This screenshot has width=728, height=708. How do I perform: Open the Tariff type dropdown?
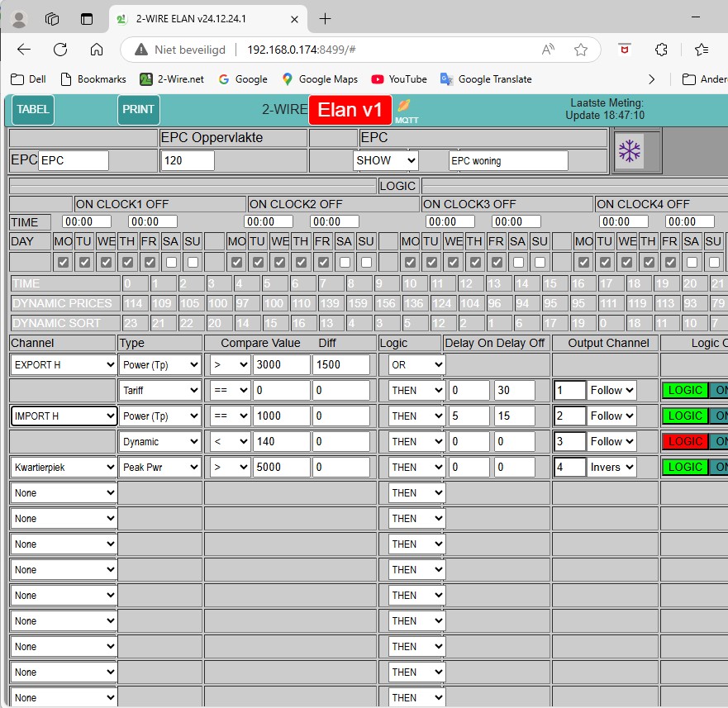[160, 391]
